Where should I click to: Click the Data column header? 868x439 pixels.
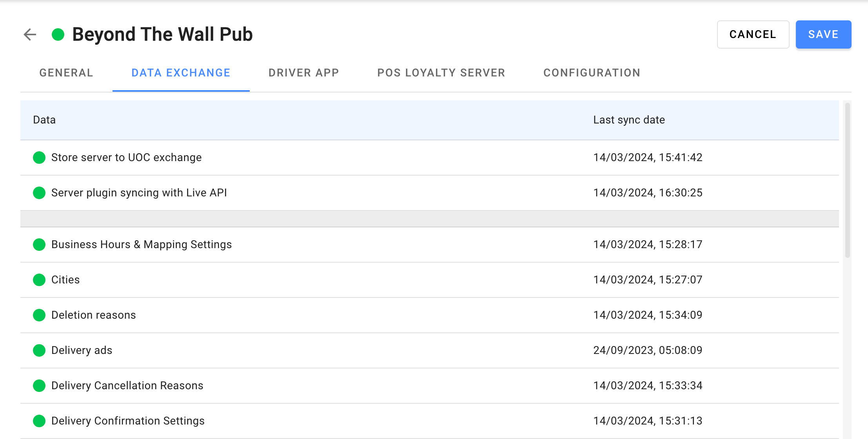(x=44, y=120)
